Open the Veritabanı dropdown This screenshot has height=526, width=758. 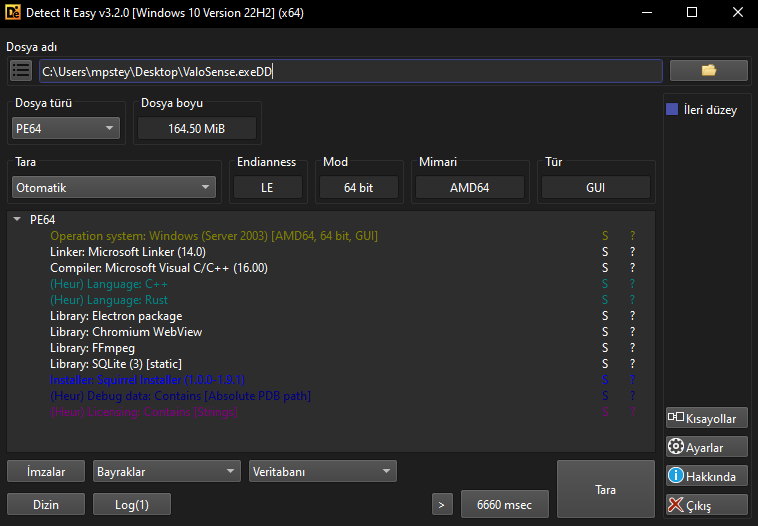coord(322,471)
